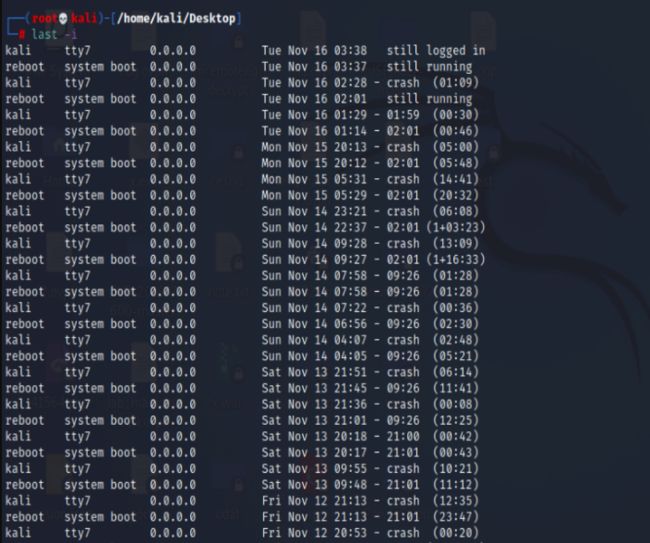Click the '(05:48)' duration value
Image resolution: width=650 pixels, height=543 pixels.
click(456, 163)
